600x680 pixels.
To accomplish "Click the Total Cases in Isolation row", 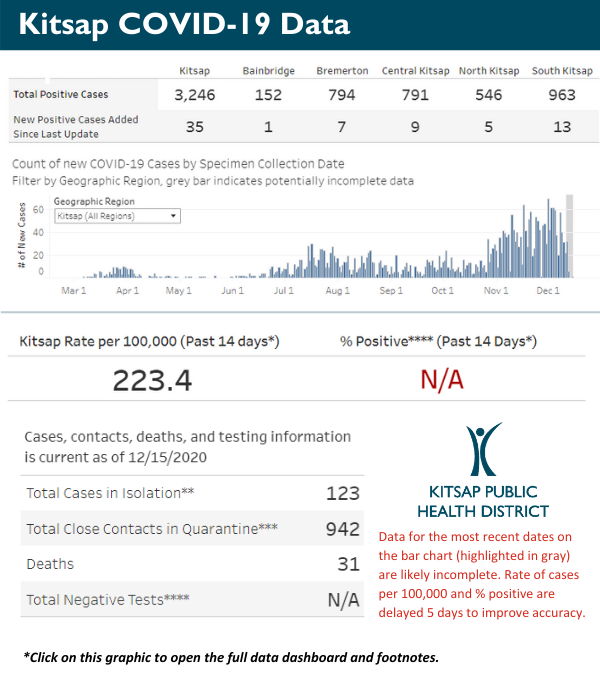I will 193,493.
